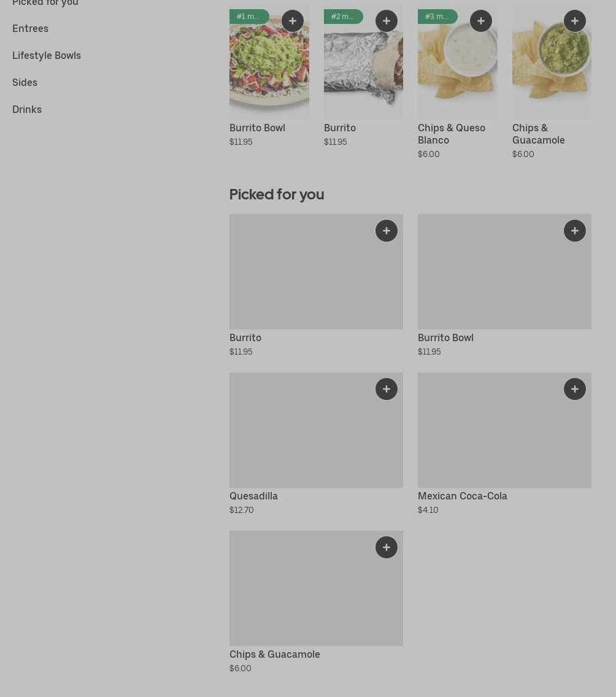
Task: Add Picked for you Burrito Bowl with plus
Action: point(575,231)
